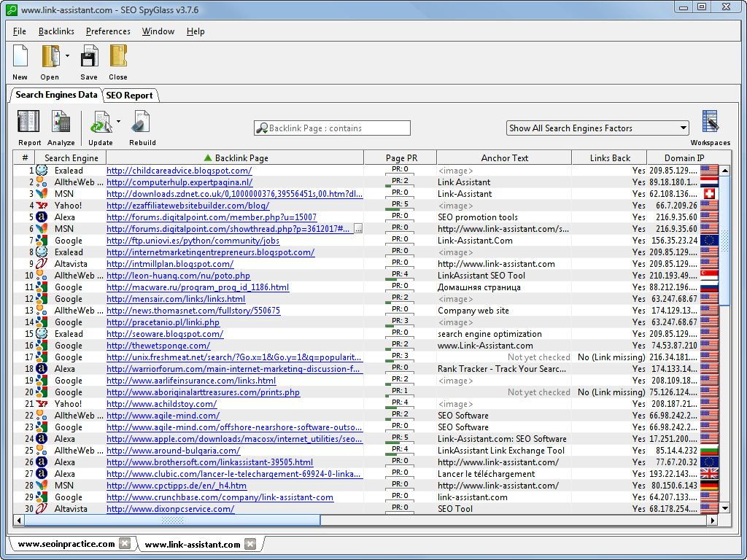747x560 pixels.
Task: Click the vertical scrollbar down arrow
Action: tap(724, 508)
